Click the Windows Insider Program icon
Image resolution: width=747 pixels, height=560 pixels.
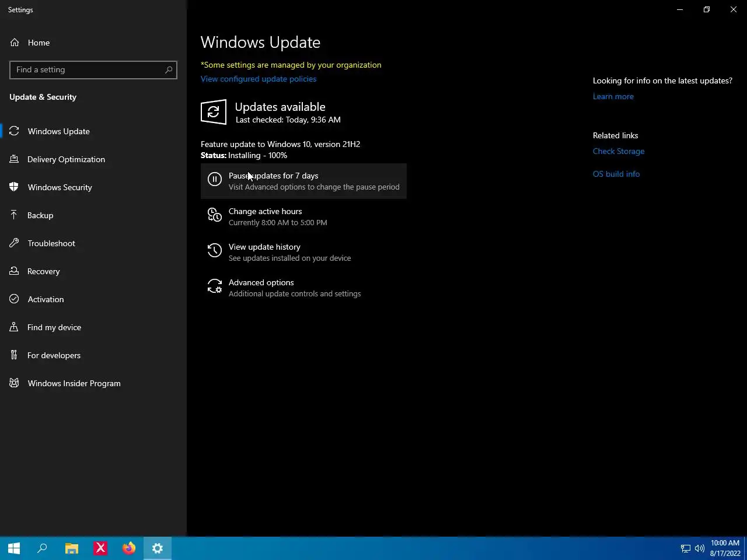click(x=15, y=383)
